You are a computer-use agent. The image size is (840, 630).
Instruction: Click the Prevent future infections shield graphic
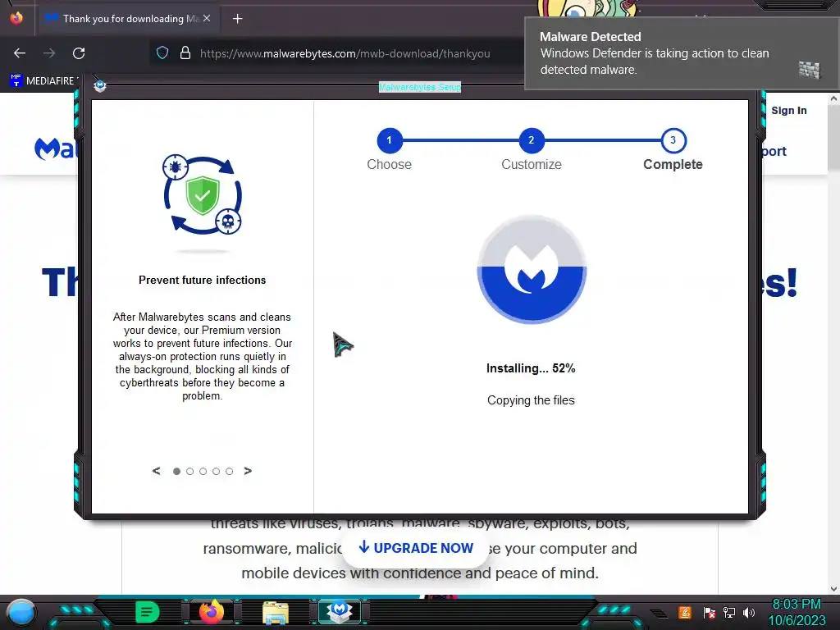tap(202, 195)
